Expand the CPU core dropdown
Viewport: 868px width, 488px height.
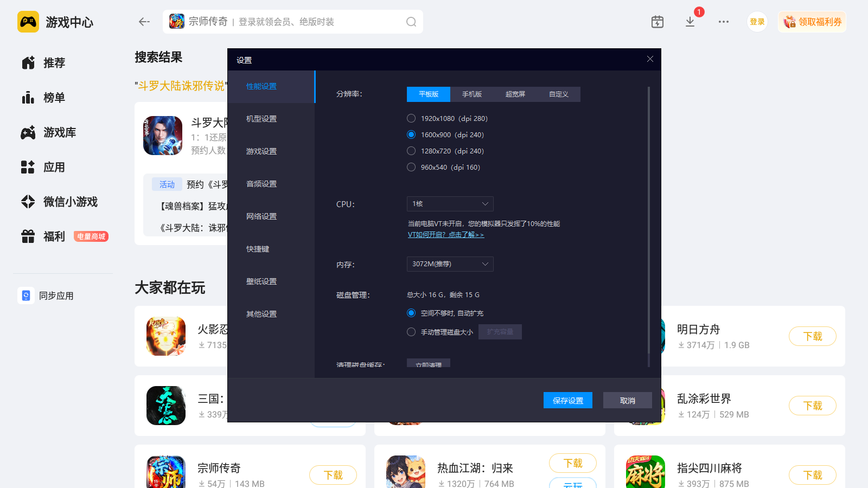(450, 204)
